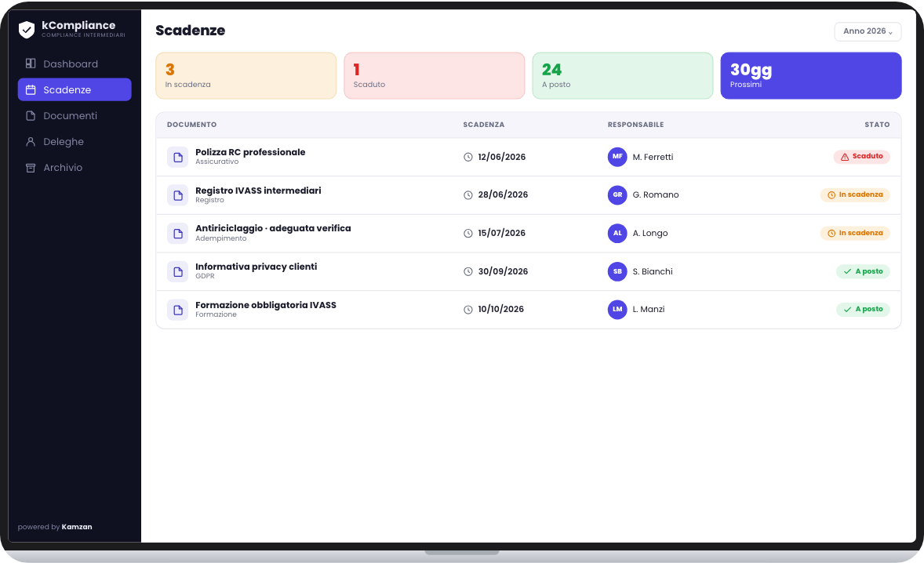The height and width of the screenshot is (563, 924).
Task: Click the 'GDPR' category label
Action: [x=205, y=276]
